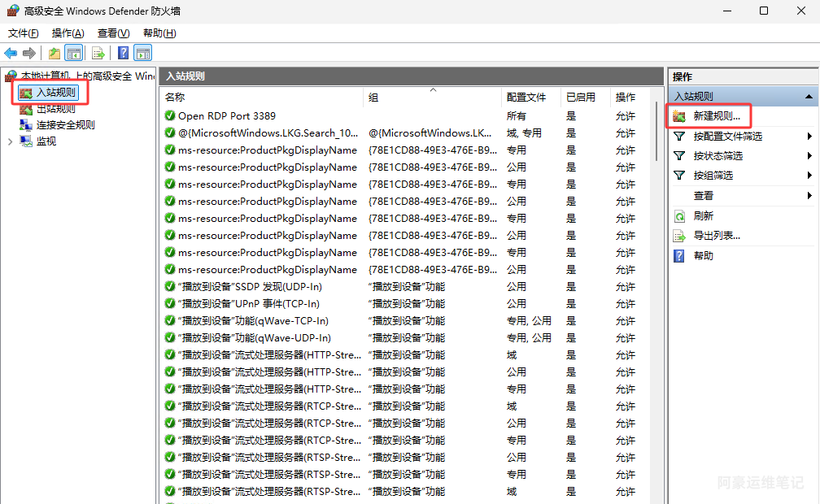This screenshot has height=504, width=820.
Task: Expand the 监视 tree node arrow
Action: click(x=10, y=141)
